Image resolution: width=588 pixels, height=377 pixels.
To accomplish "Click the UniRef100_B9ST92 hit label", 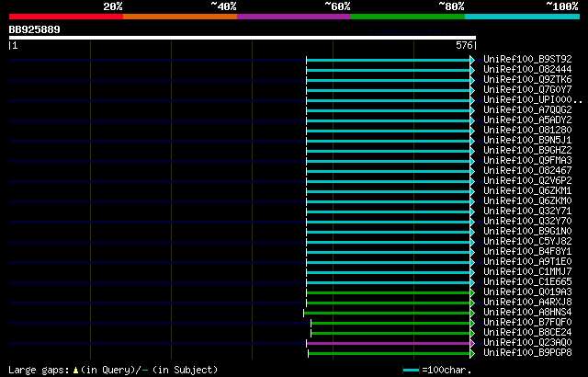I will pyautogui.click(x=527, y=59).
